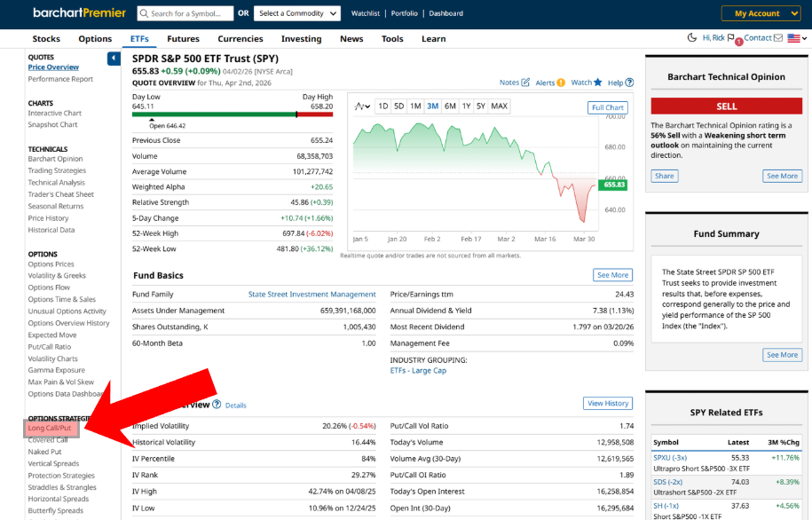Open the Tools menu
Viewport: 812px width, 520px height.
(392, 39)
